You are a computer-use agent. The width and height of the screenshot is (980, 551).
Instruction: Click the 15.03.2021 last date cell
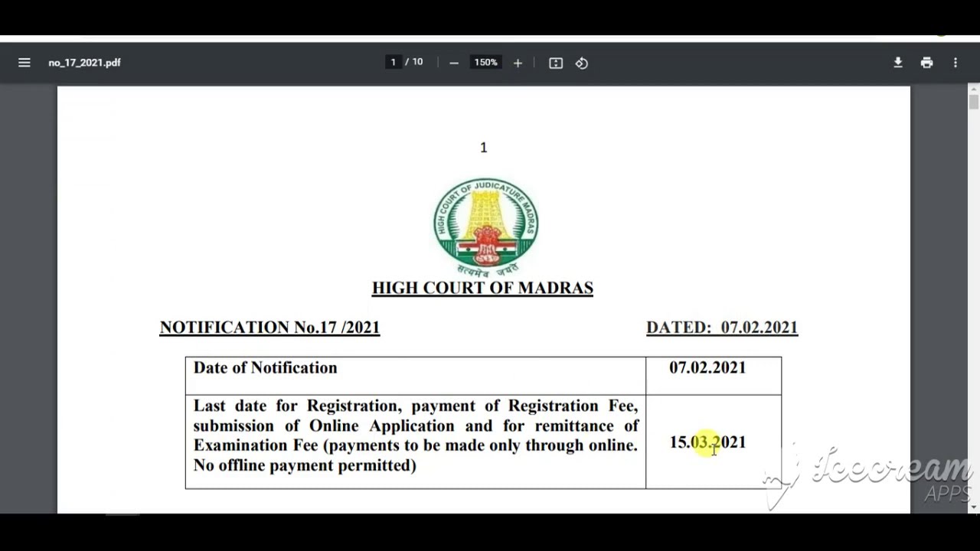coord(714,442)
